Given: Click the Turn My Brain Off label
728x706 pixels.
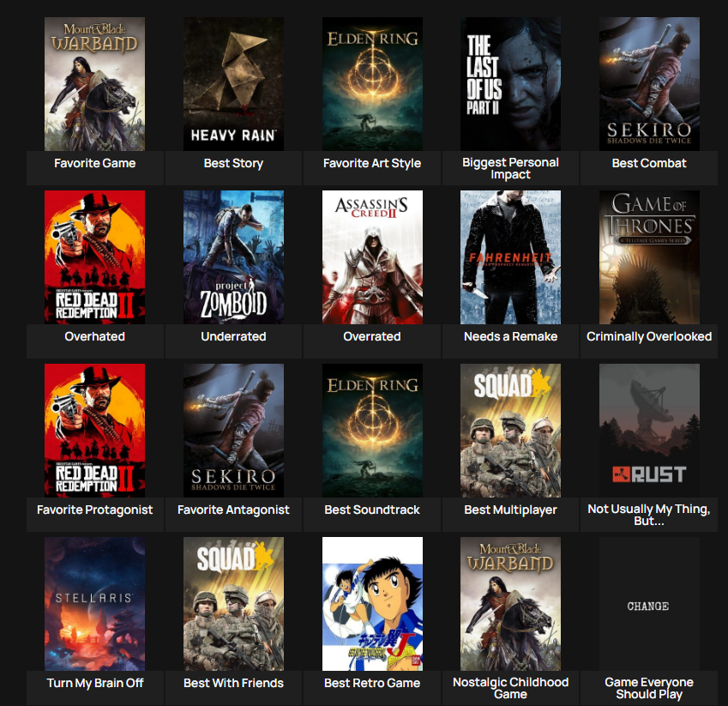Looking at the screenshot, I should click(94, 683).
